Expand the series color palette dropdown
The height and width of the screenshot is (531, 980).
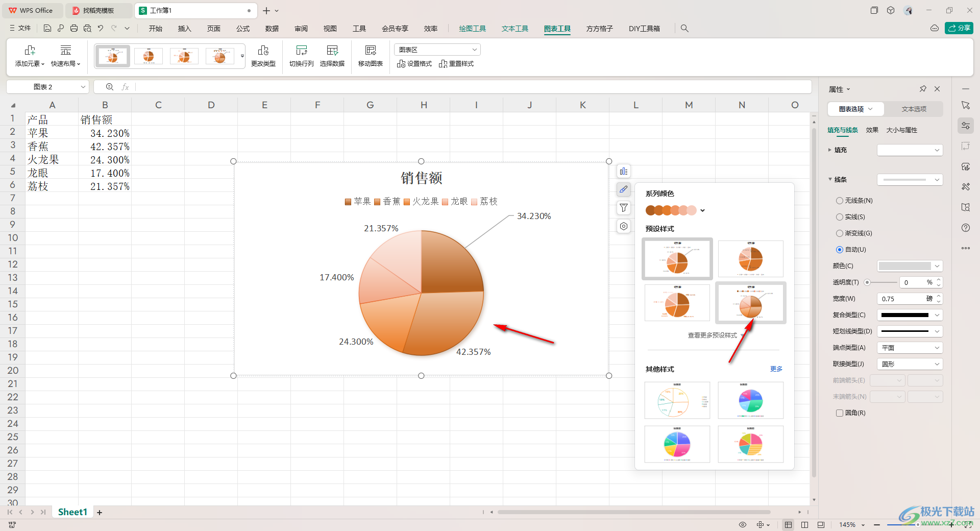click(703, 210)
